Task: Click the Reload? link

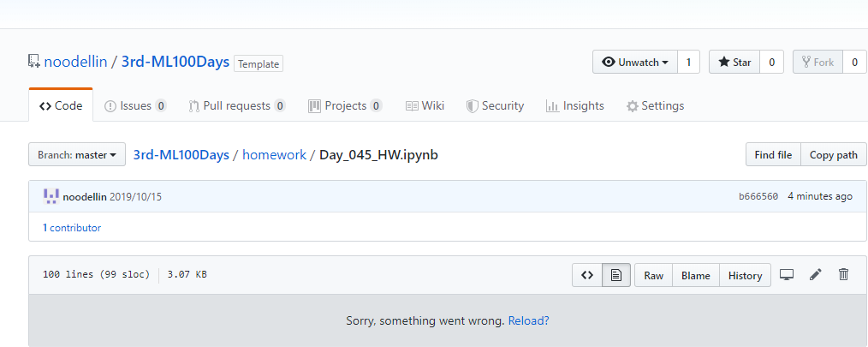Action: (x=529, y=320)
